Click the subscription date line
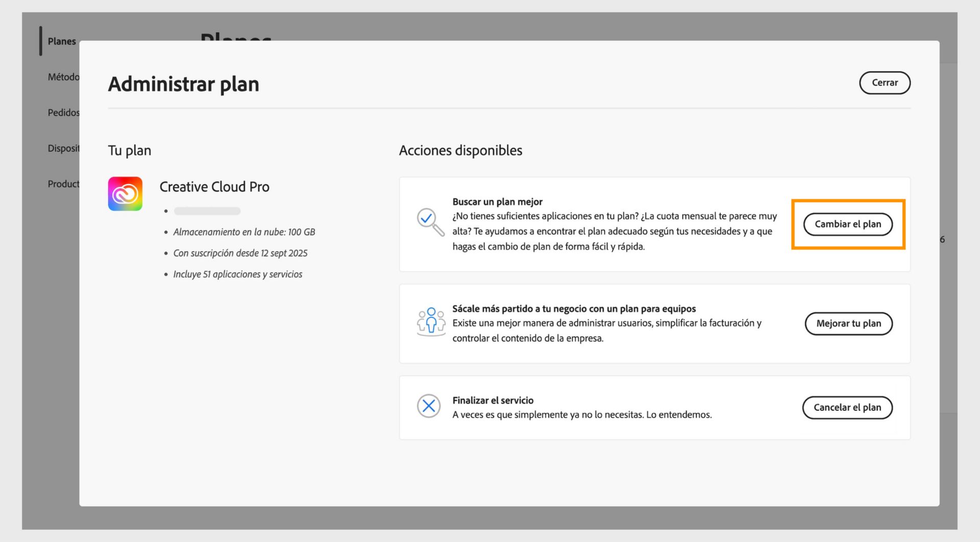 click(x=240, y=253)
